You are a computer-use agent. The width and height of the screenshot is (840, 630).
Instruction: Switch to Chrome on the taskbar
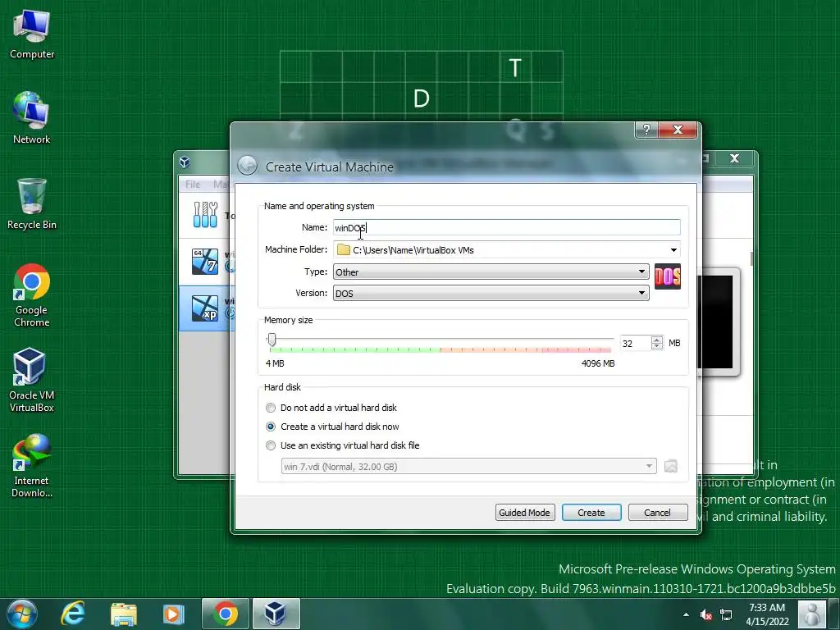(226, 614)
